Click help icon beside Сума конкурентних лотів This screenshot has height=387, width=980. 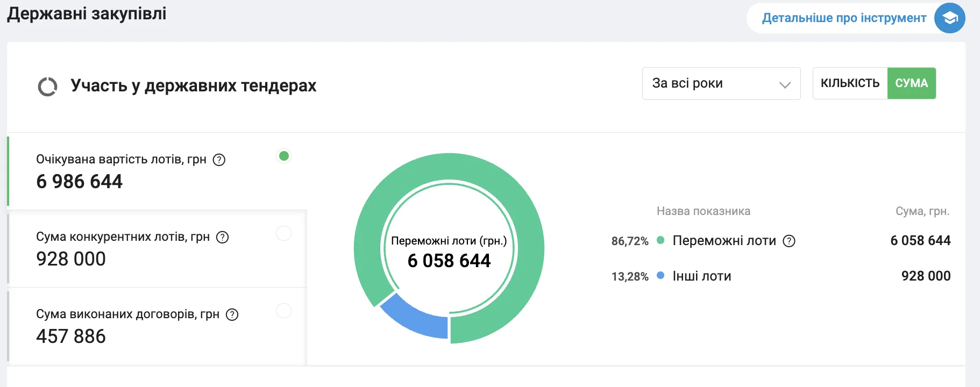click(222, 237)
